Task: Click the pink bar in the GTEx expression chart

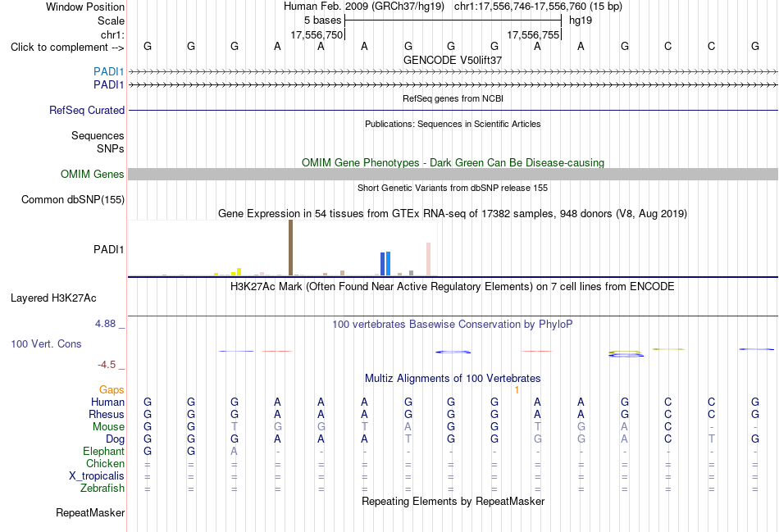Action: coord(428,259)
